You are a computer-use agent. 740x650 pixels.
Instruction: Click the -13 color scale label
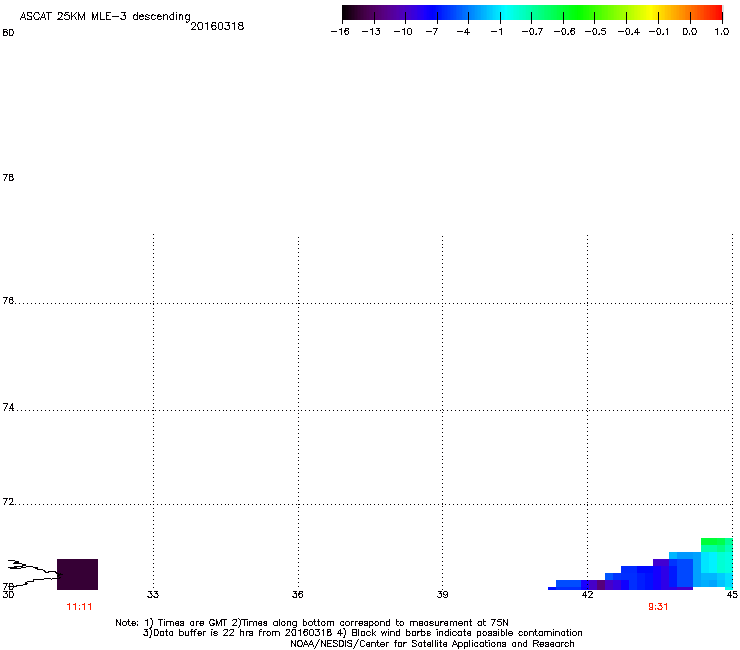coord(371,32)
